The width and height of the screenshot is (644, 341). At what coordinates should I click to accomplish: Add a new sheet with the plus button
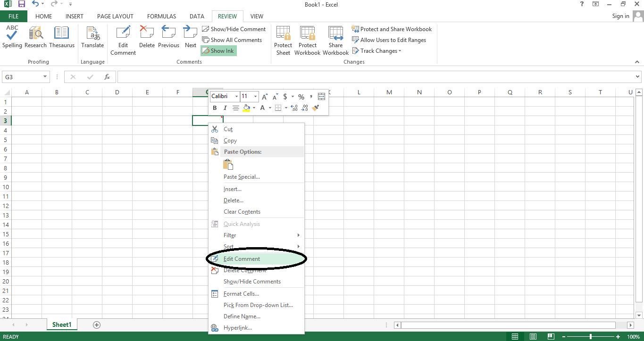coord(97,324)
